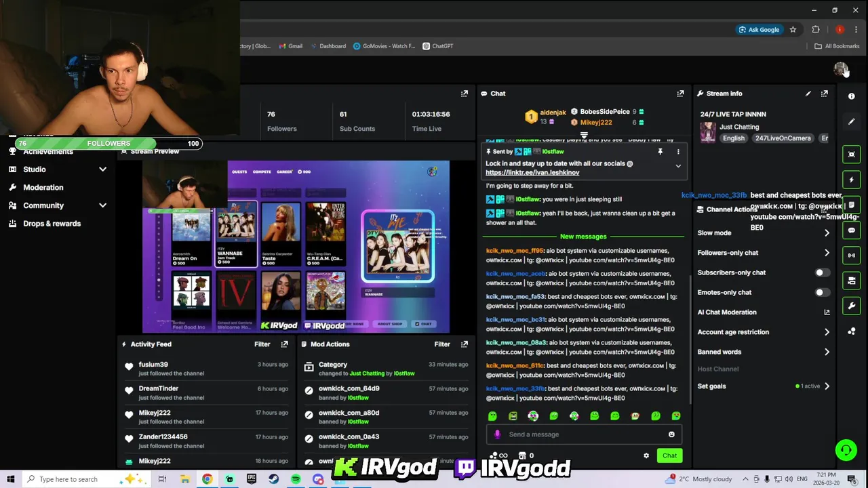Image resolution: width=868 pixels, height=488 pixels.
Task: Click the lightning bolt icon in right sidebar
Action: pyautogui.click(x=852, y=180)
